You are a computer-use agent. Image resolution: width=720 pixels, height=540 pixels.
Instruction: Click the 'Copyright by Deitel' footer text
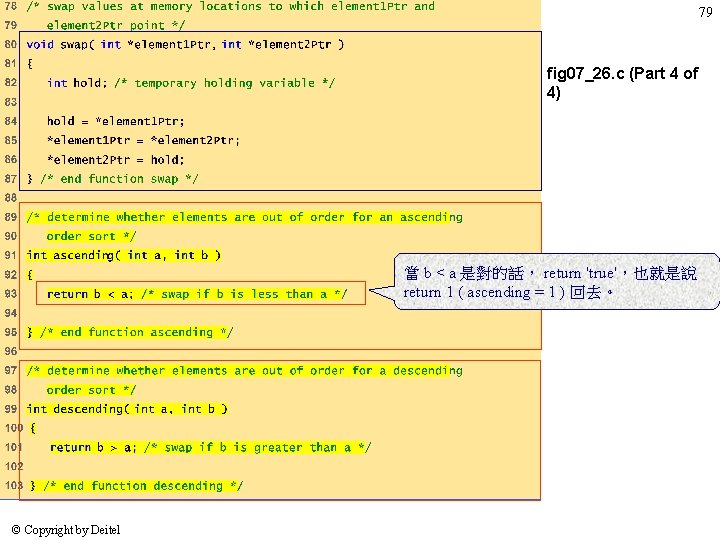point(66,530)
